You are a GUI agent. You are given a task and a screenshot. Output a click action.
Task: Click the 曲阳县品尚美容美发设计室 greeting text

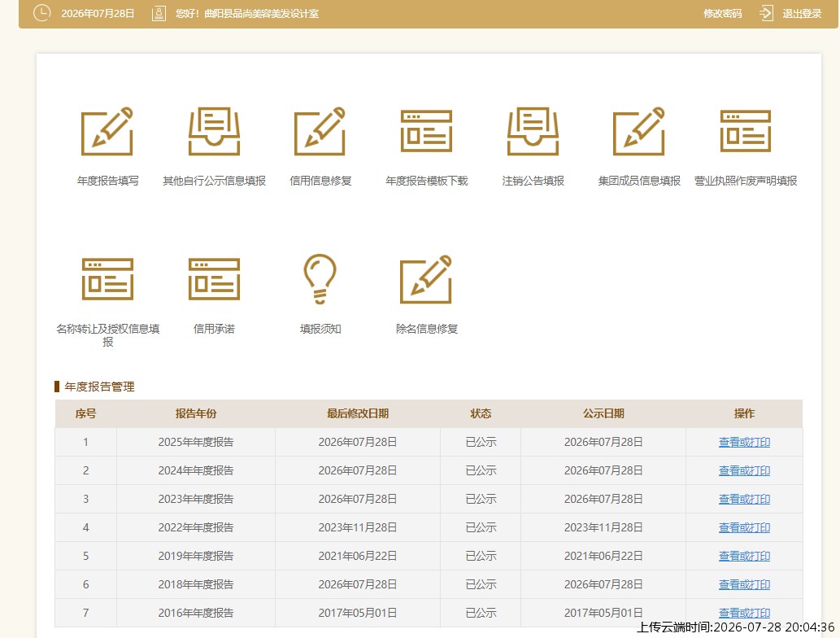tap(261, 13)
